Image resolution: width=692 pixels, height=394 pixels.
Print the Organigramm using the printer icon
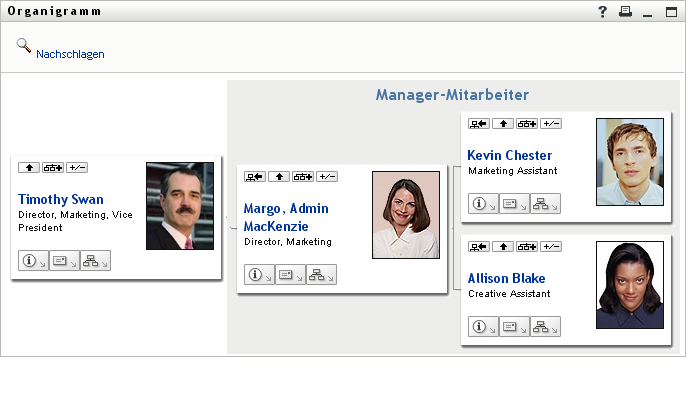click(625, 11)
